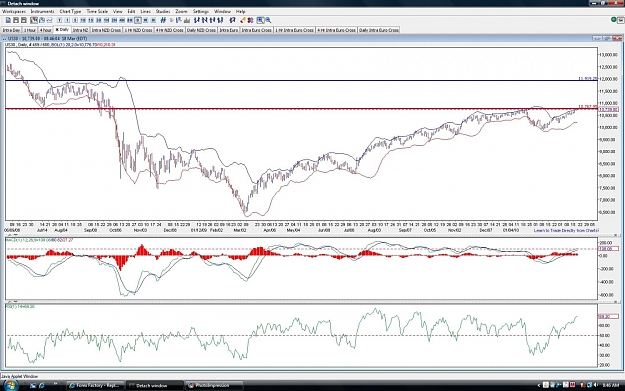The height and width of the screenshot is (391, 625).
Task: Select the Weekly 'W' time scale button
Action: coord(145,20)
